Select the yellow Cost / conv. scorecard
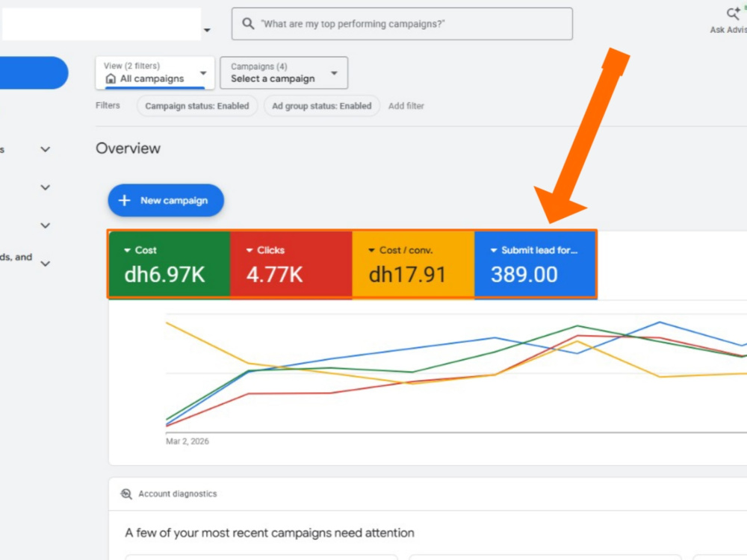 tap(413, 265)
